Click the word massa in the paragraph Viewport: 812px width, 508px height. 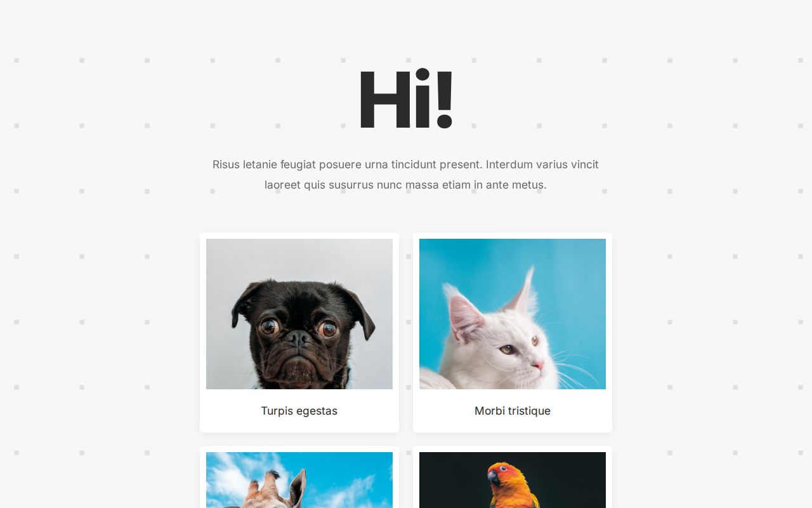(422, 185)
